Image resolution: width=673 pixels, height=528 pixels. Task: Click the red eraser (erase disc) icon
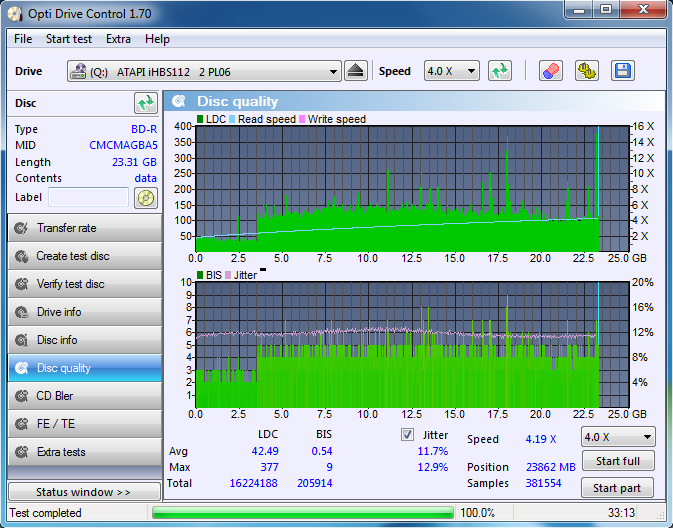[x=551, y=71]
